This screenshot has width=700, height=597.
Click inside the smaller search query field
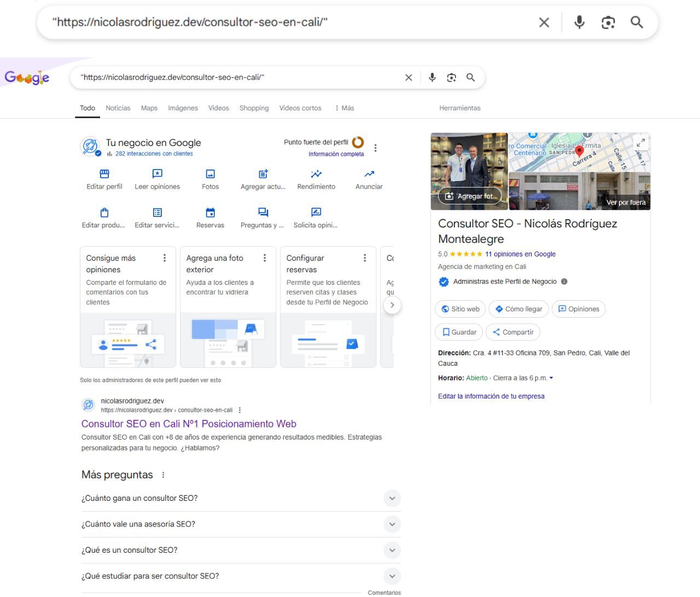pyautogui.click(x=238, y=78)
